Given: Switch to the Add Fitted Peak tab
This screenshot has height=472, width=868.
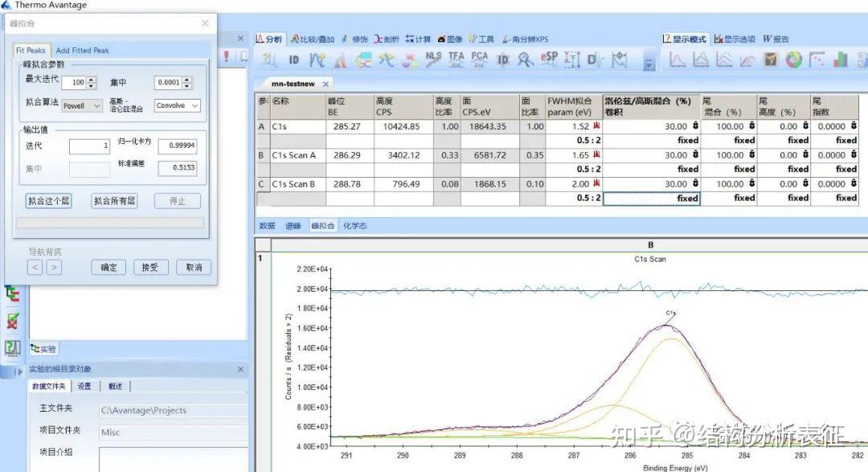Looking at the screenshot, I should point(83,51).
